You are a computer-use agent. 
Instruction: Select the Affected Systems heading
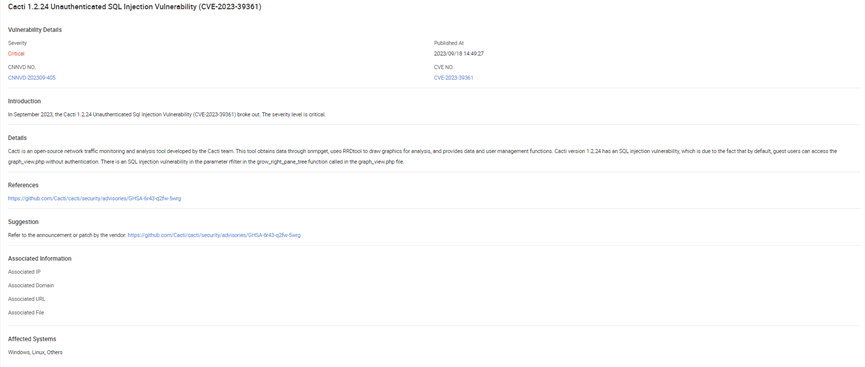pos(32,339)
